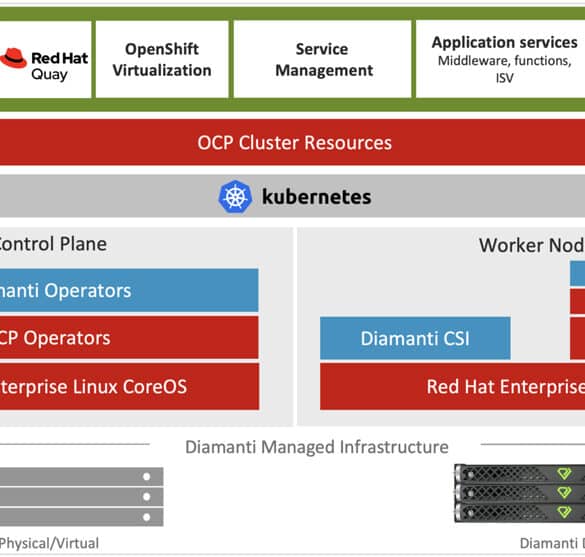Click the "kubernetes" wordmark text
585x557 pixels.
[x=317, y=197]
